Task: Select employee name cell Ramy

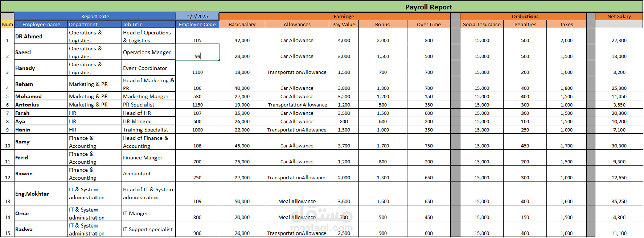Action: [x=41, y=142]
